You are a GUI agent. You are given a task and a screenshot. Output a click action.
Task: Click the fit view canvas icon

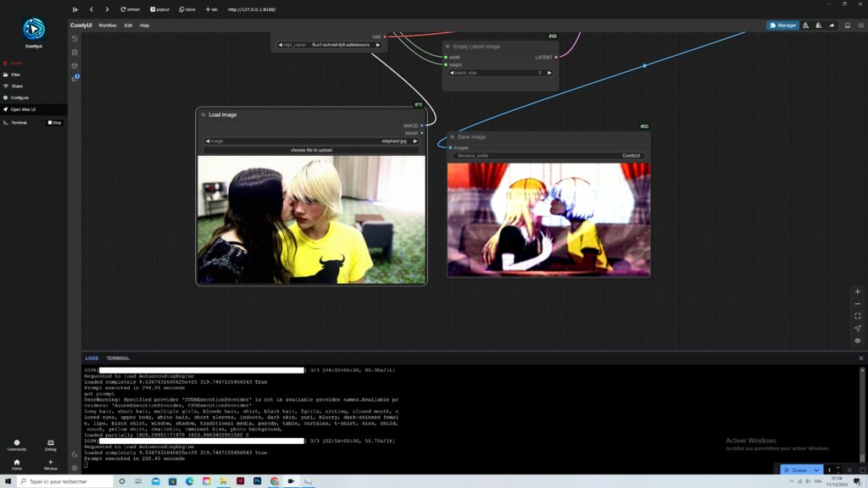tap(857, 316)
